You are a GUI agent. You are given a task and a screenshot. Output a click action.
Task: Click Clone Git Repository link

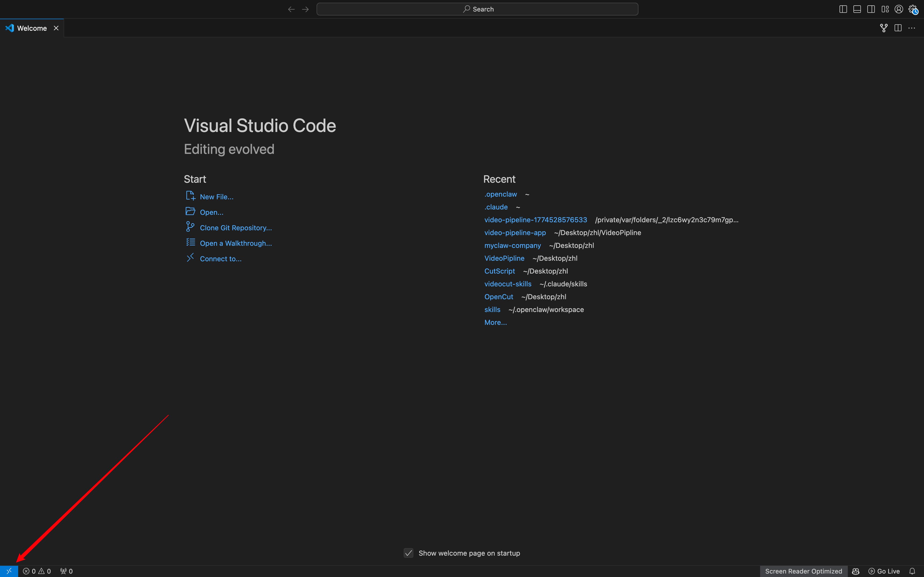(236, 228)
